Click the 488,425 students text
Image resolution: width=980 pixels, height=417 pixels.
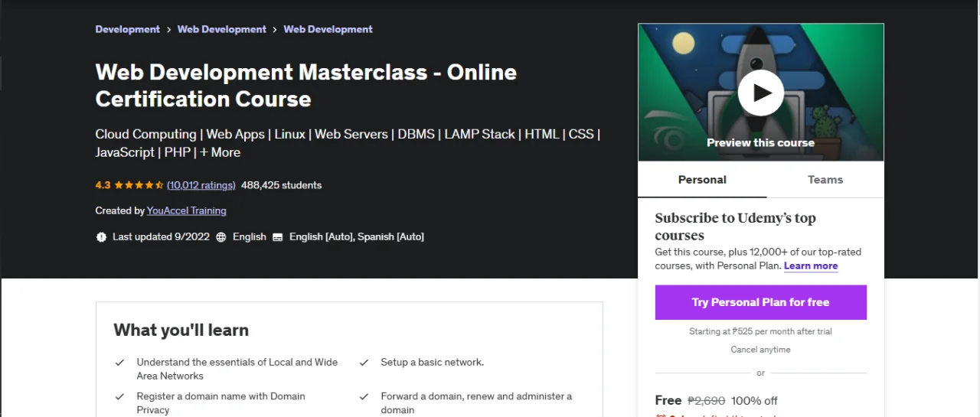click(x=281, y=185)
